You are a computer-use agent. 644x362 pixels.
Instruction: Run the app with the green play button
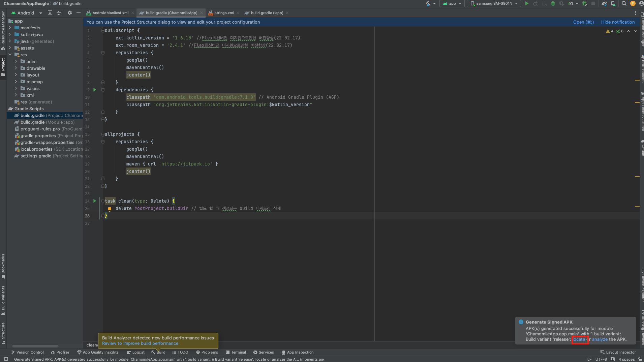[x=527, y=3]
